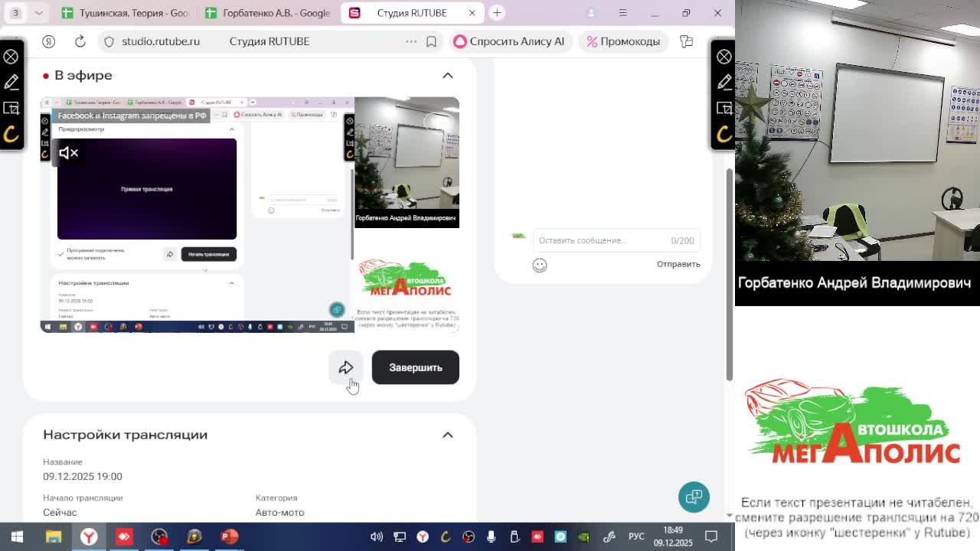Click the stream title 09.12.2025 19:00

tap(83, 476)
